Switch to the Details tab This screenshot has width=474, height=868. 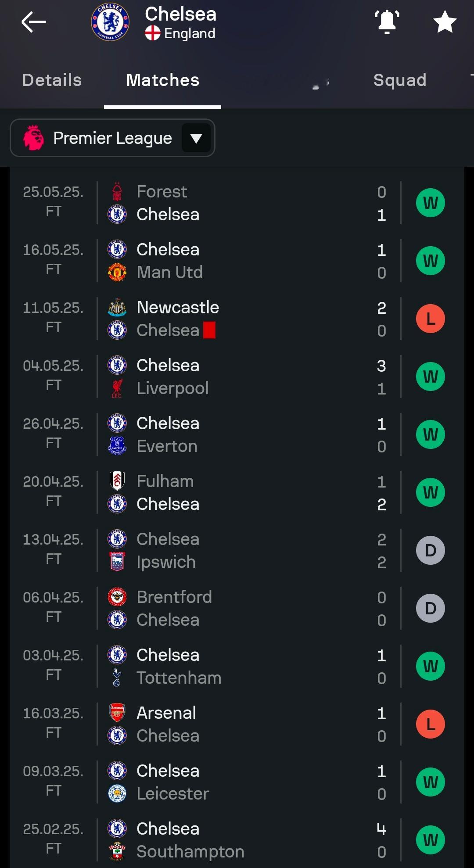click(52, 80)
